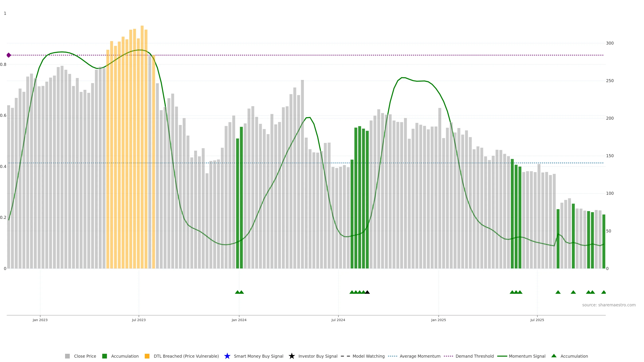Toggle Close Price legend entry
The width and height of the screenshot is (644, 362).
pos(85,356)
